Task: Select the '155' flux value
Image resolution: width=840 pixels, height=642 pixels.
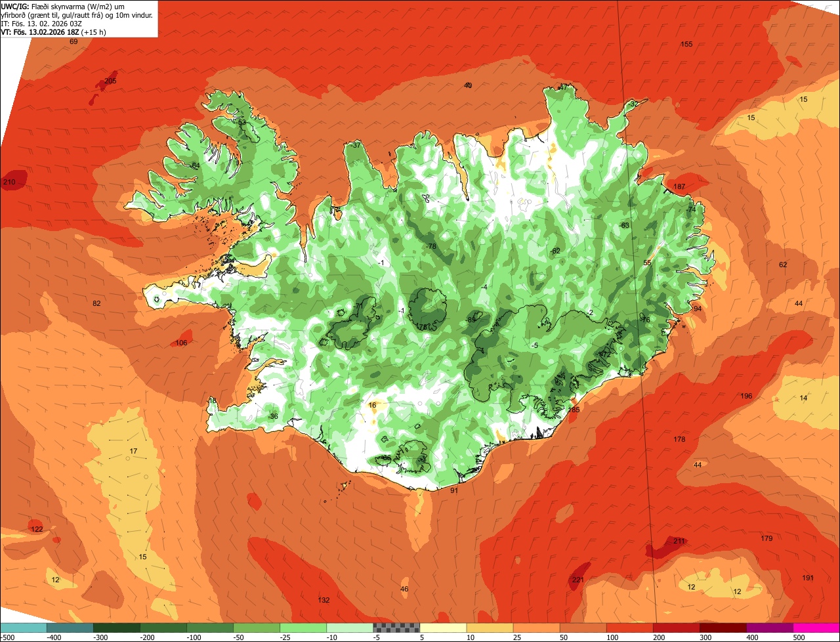Action: point(686,44)
